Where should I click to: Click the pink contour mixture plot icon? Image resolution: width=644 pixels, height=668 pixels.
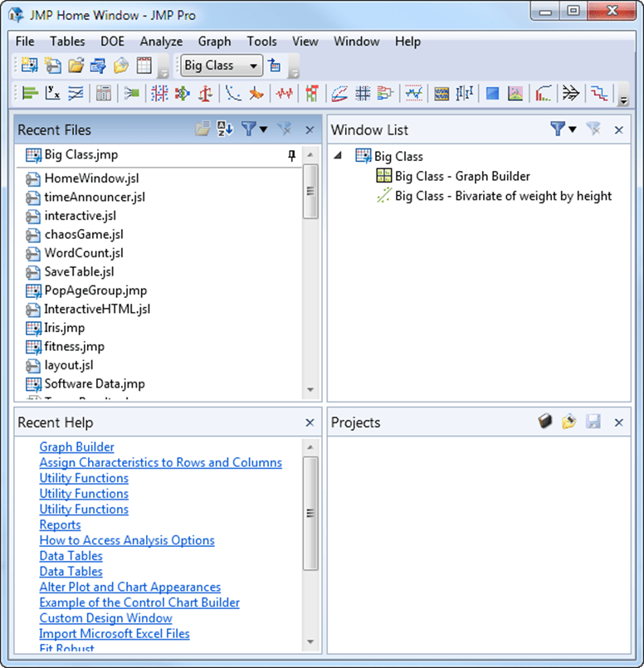point(515,93)
